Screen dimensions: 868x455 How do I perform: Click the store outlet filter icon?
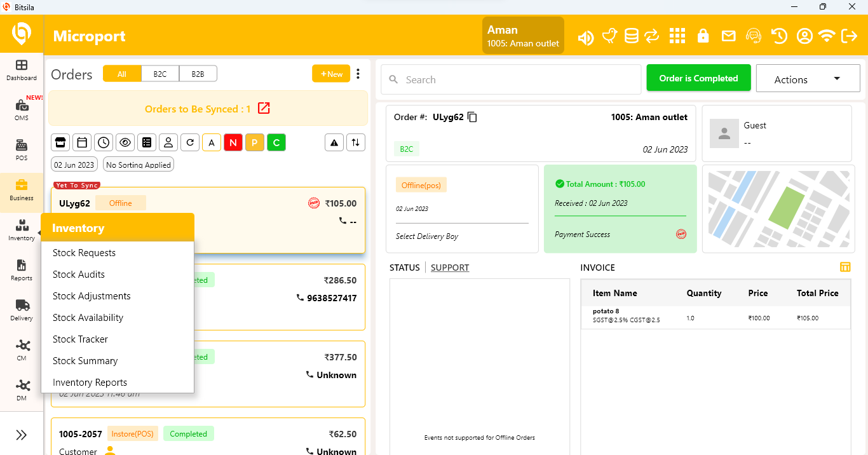tap(60, 142)
